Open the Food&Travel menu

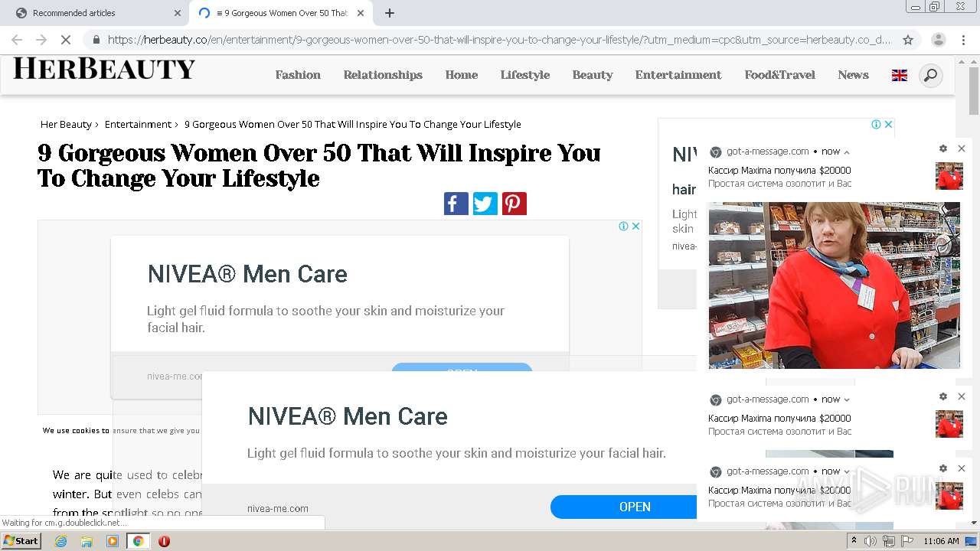tap(779, 75)
